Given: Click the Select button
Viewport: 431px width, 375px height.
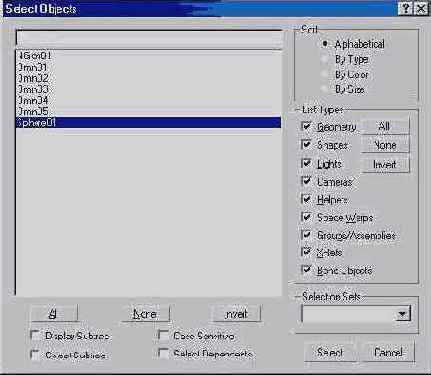Looking at the screenshot, I should click(x=330, y=352).
